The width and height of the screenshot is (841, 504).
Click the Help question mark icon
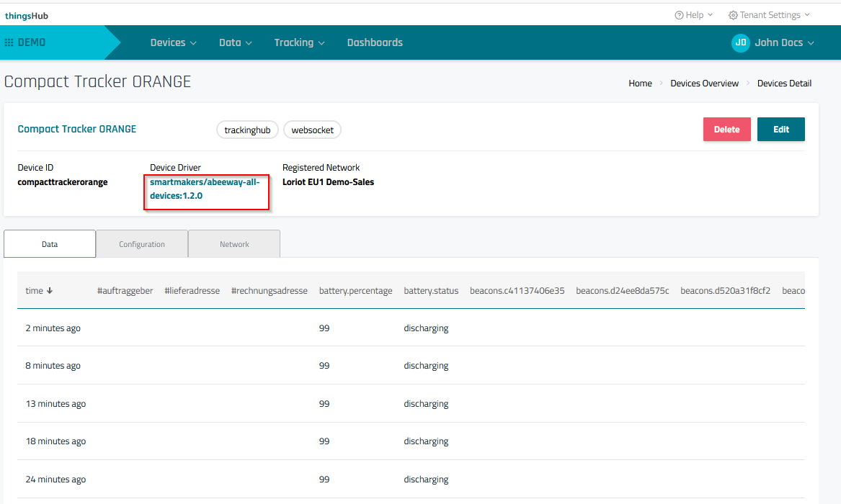coord(679,15)
